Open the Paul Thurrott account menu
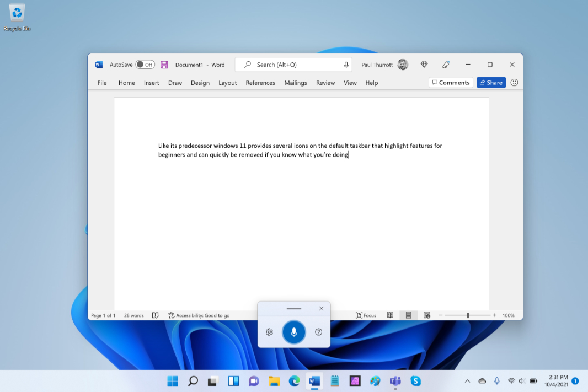 [383, 65]
